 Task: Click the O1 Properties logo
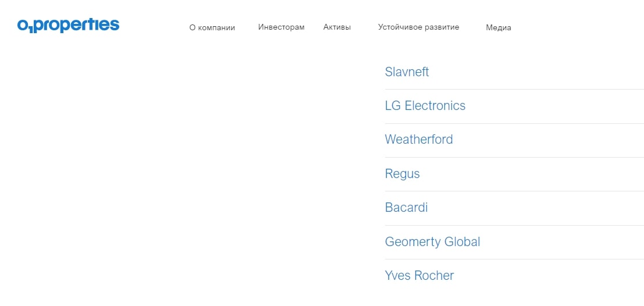(68, 26)
